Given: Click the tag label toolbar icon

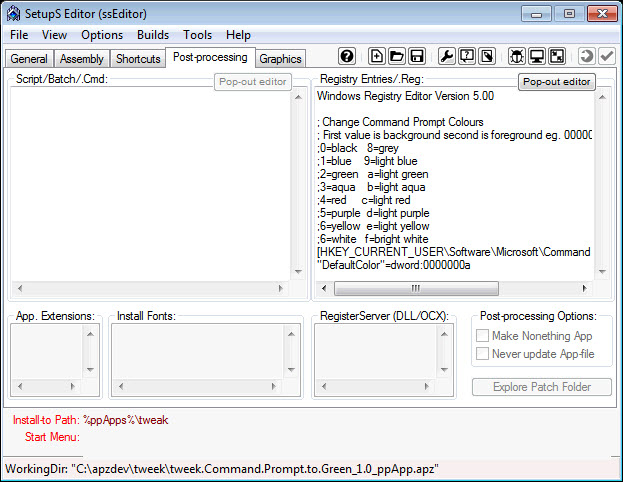Looking at the screenshot, I should pyautogui.click(x=487, y=56).
